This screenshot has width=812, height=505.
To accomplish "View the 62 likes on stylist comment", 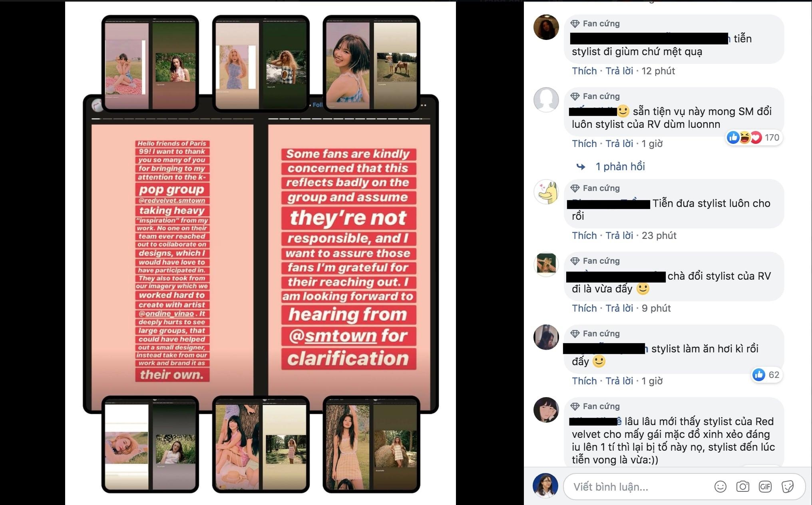I will (766, 375).
